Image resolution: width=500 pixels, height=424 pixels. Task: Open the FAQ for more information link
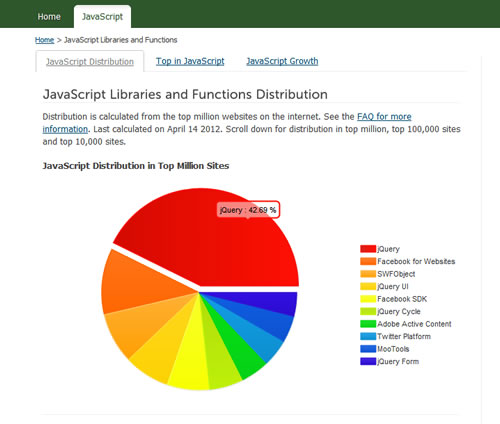point(384,117)
